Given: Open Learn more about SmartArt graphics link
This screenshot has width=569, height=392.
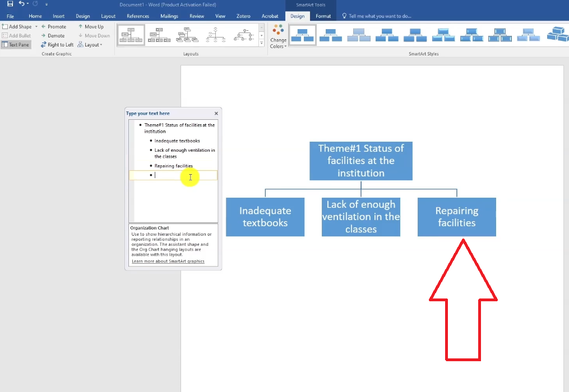Looking at the screenshot, I should pyautogui.click(x=168, y=262).
